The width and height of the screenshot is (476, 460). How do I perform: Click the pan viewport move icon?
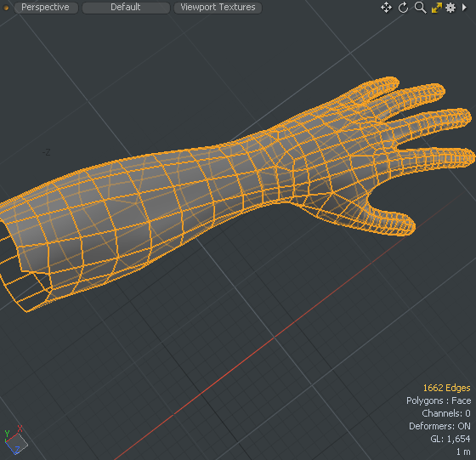click(386, 8)
